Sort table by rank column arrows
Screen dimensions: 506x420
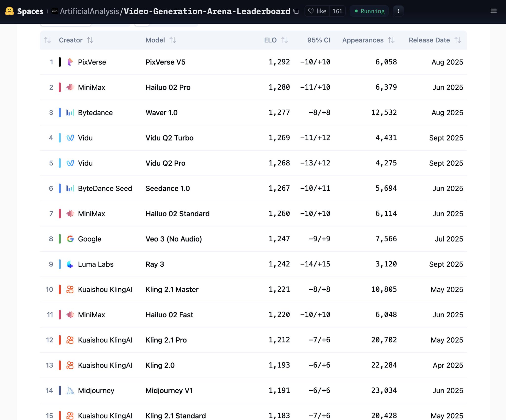(47, 40)
